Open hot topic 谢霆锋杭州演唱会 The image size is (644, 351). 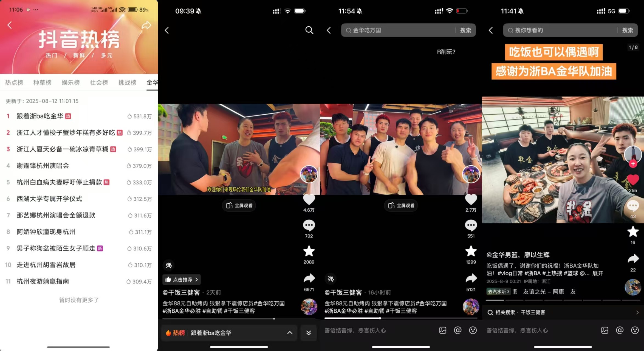(79, 166)
